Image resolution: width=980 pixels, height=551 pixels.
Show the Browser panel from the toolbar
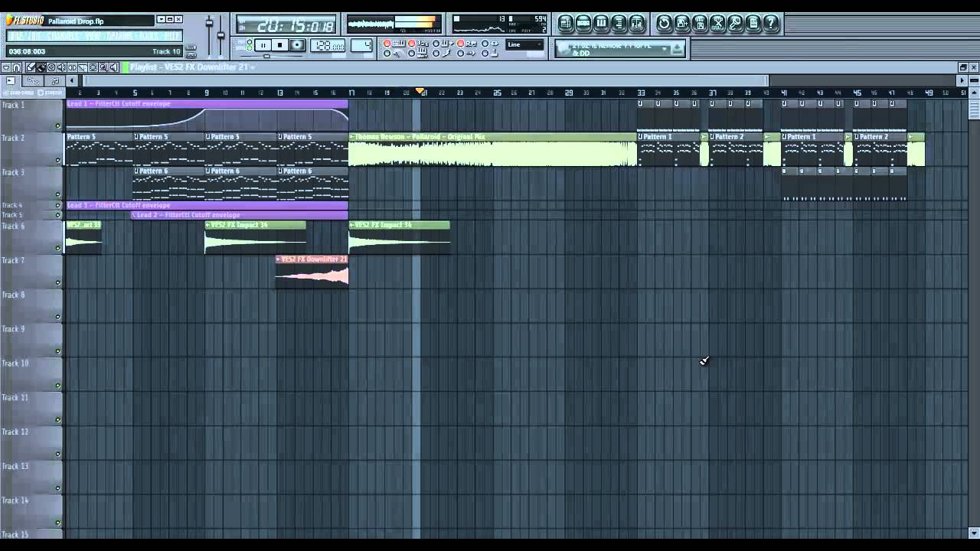(619, 23)
